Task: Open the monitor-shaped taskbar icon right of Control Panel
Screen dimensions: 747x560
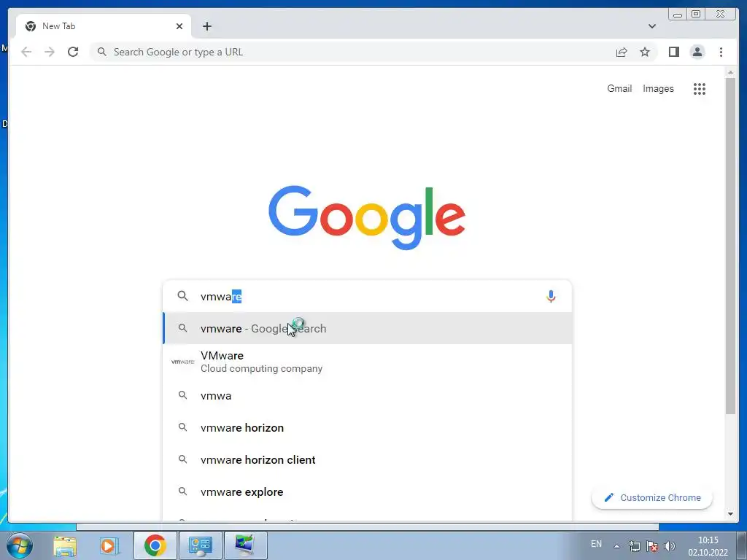Action: 245,545
